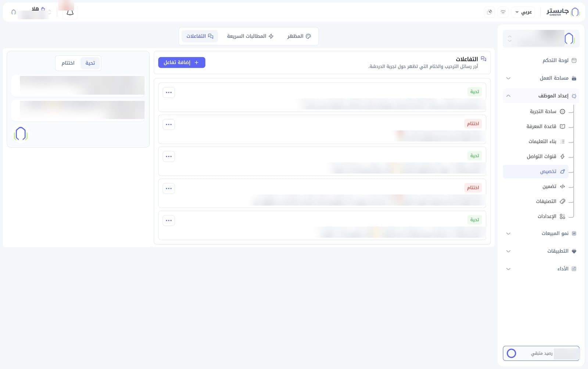Expand the الأداء performance section
Image resolution: width=588 pixels, height=369 pixels.
click(541, 269)
